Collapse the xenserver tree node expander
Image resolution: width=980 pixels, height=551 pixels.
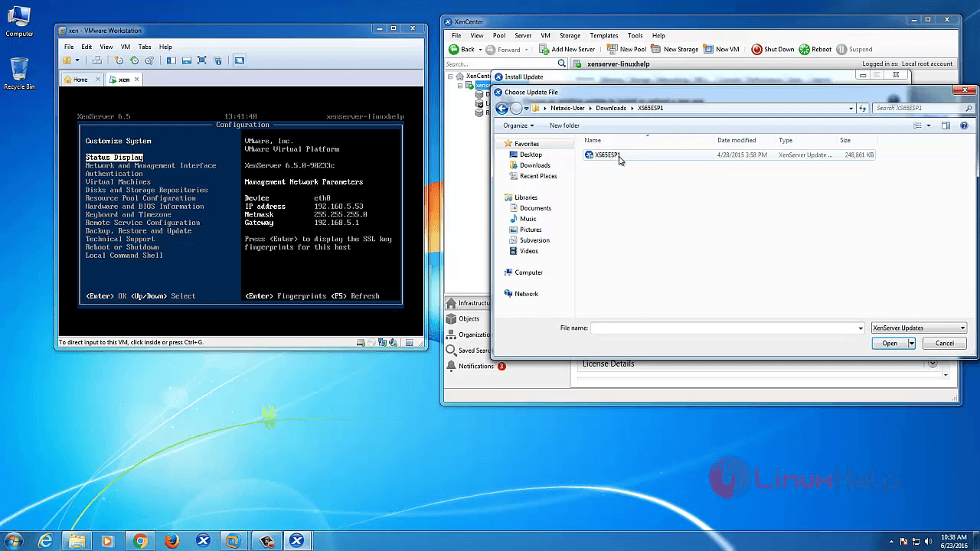[460, 86]
